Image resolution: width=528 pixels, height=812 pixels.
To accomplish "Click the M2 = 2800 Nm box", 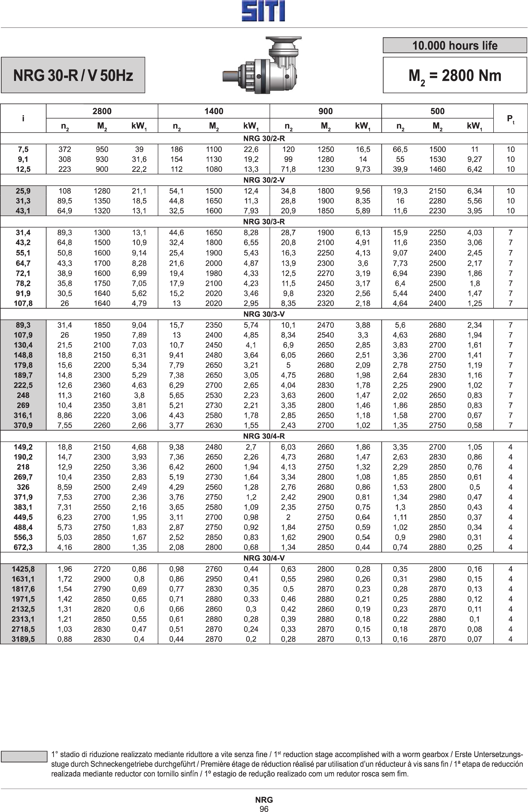I will point(455,75).
